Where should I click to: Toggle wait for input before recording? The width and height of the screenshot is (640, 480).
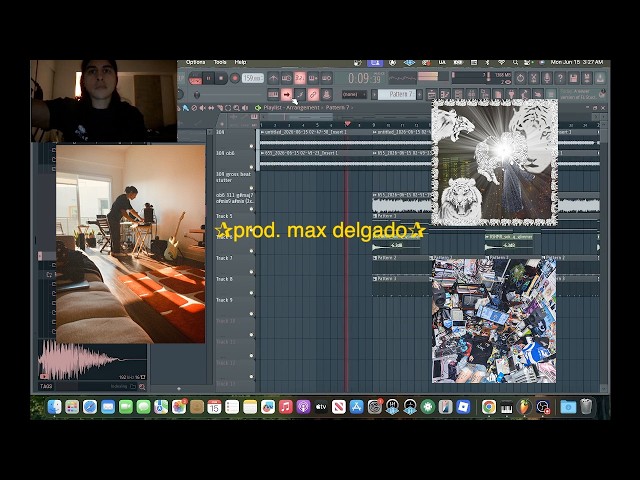point(287,78)
